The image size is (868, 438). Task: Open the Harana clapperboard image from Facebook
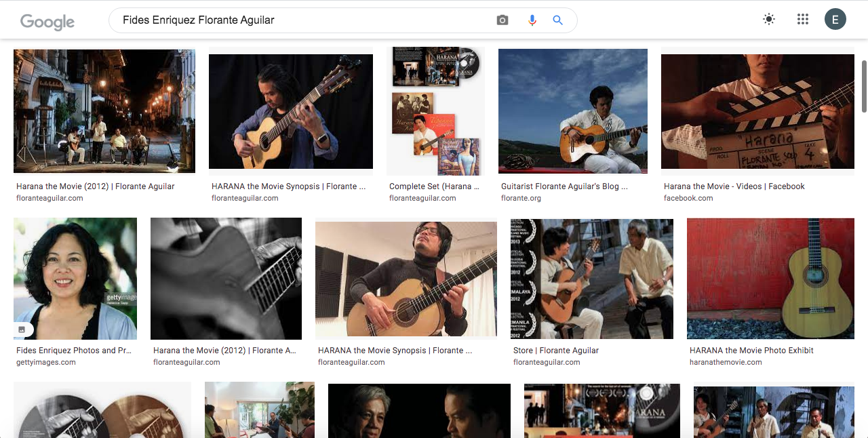[757, 111]
